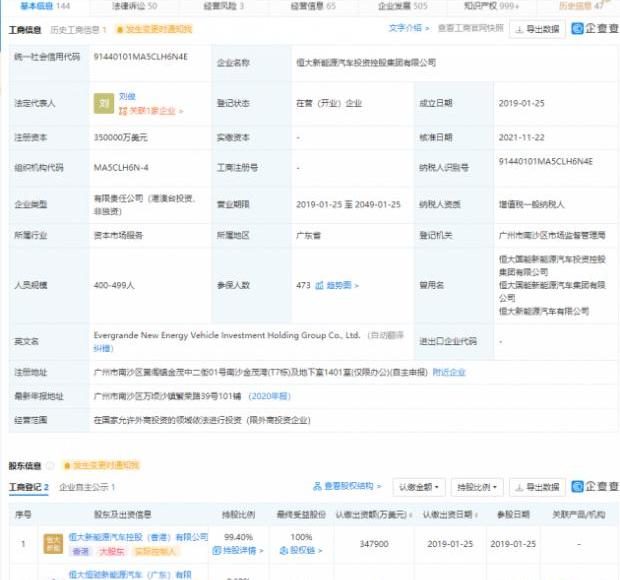This screenshot has height=580, width=620.
Task: Click the 香港 tag
Action: click(81, 551)
